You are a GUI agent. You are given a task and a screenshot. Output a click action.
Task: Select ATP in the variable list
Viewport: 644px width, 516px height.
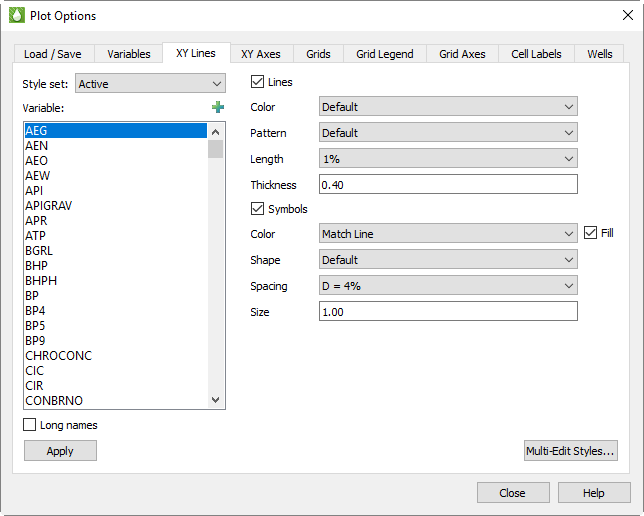point(116,236)
